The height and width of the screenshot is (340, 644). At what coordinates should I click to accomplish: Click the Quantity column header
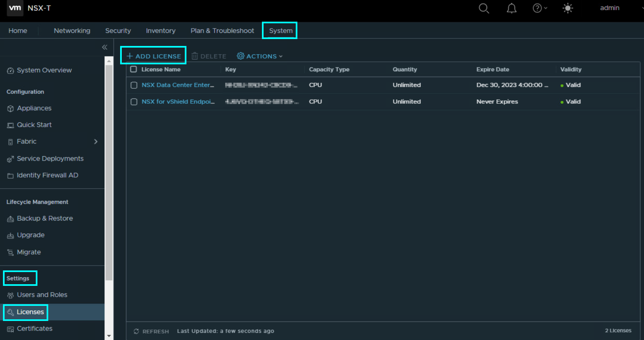coord(405,69)
